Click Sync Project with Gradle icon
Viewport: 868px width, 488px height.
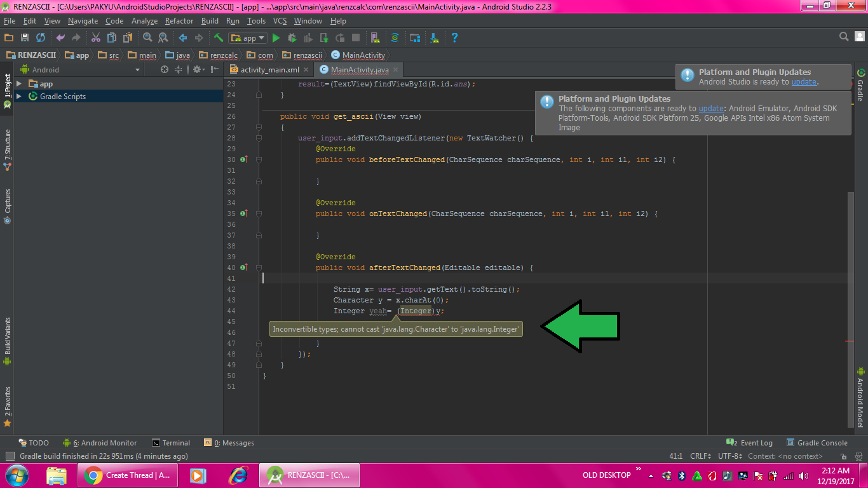pyautogui.click(x=395, y=38)
